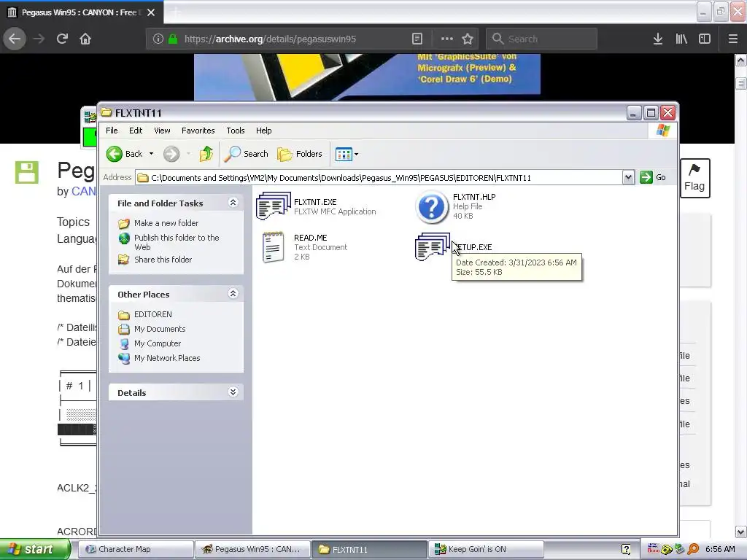
Task: Expand the Address bar dropdown
Action: 628,178
